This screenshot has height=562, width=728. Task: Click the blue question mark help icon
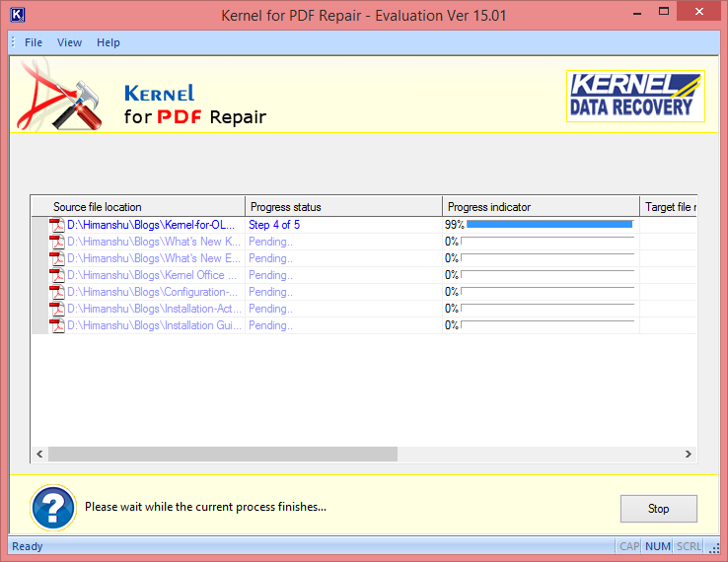click(x=53, y=508)
